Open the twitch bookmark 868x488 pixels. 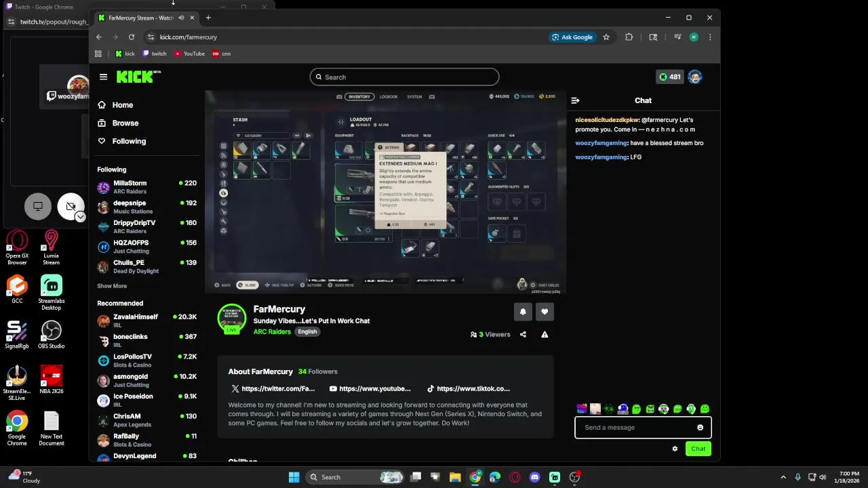[155, 54]
